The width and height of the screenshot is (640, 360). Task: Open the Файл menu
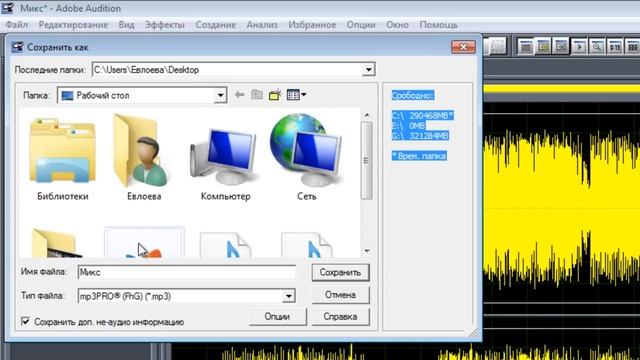17,25
